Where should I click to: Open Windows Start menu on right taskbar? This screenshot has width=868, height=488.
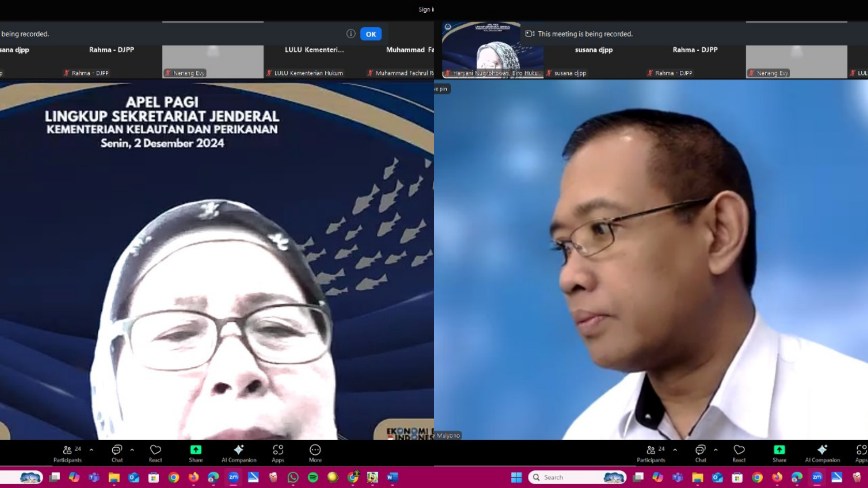click(516, 477)
